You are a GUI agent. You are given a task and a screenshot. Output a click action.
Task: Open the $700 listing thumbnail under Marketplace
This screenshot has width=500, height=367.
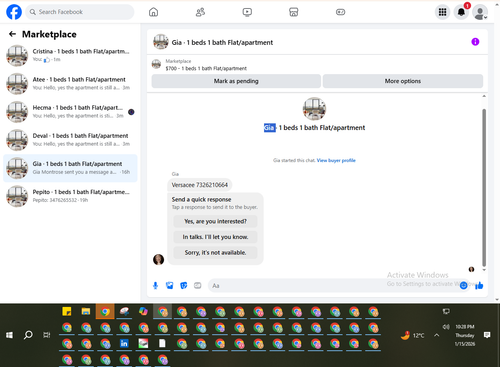point(156,64)
